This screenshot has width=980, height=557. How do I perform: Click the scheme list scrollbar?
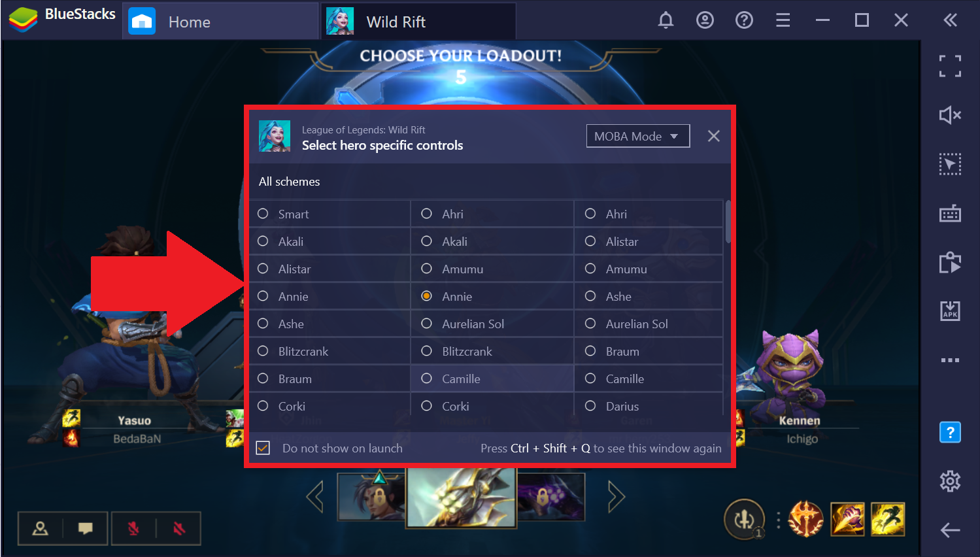click(x=728, y=222)
